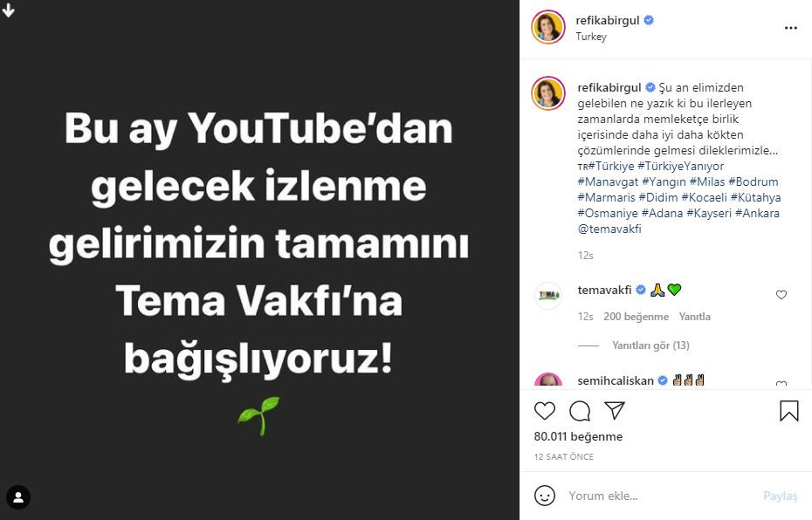This screenshot has height=520, width=812.
Task: Expand Yanıtları gör (13) replies
Action: (x=650, y=346)
